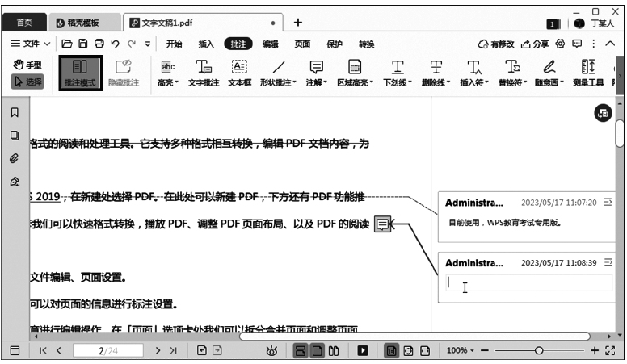Switch to 手型 hand tool mode
The height and width of the screenshot is (364, 627).
[28, 65]
